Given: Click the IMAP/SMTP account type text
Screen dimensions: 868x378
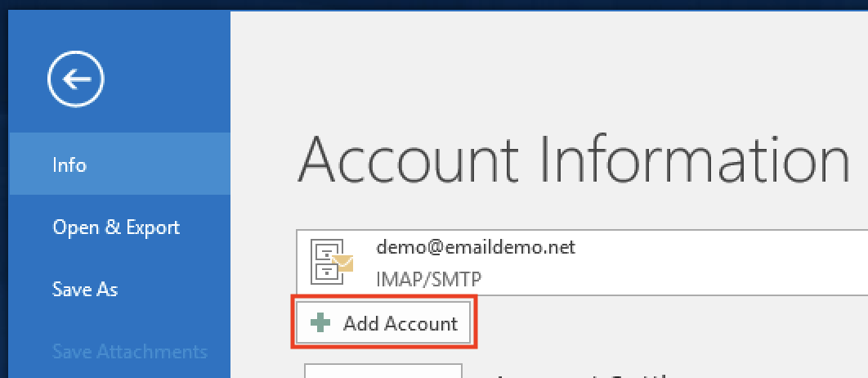Looking at the screenshot, I should click(428, 279).
